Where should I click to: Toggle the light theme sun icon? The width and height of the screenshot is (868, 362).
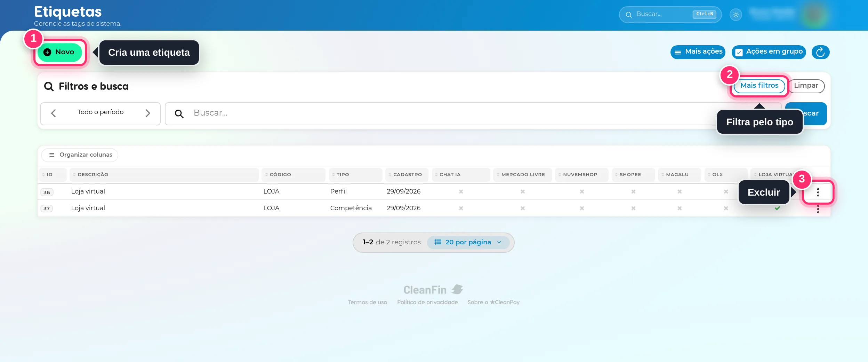pos(736,15)
